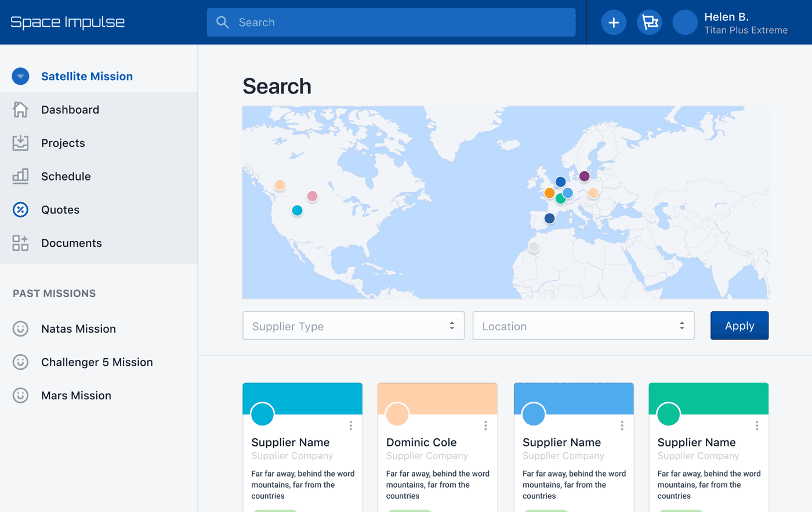Viewport: 812px width, 512px height.
Task: Select the purple map marker in Europe
Action: (x=584, y=176)
